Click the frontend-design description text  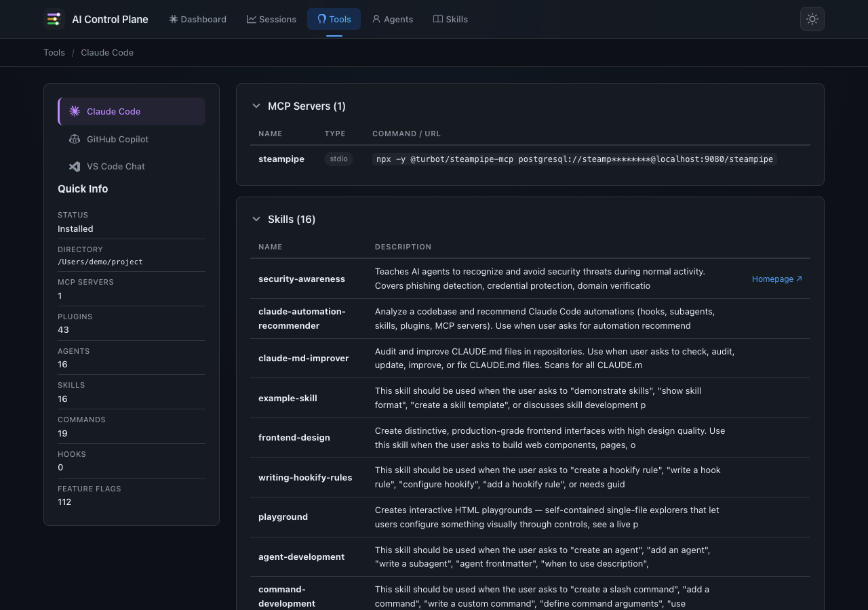point(550,438)
